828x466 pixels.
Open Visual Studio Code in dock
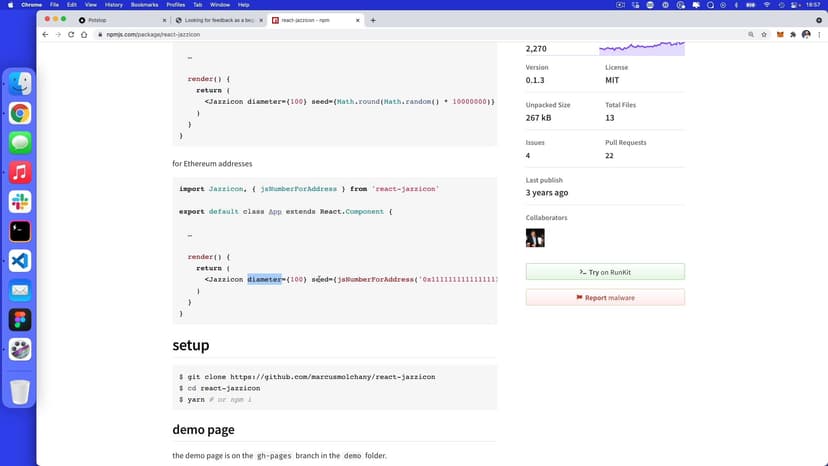[x=20, y=261]
